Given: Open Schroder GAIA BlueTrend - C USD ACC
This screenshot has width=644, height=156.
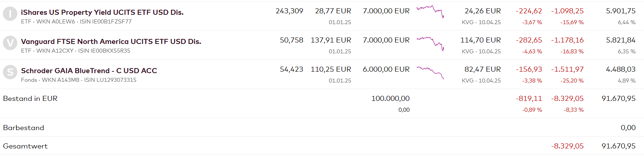Looking at the screenshot, I should coord(89,71).
